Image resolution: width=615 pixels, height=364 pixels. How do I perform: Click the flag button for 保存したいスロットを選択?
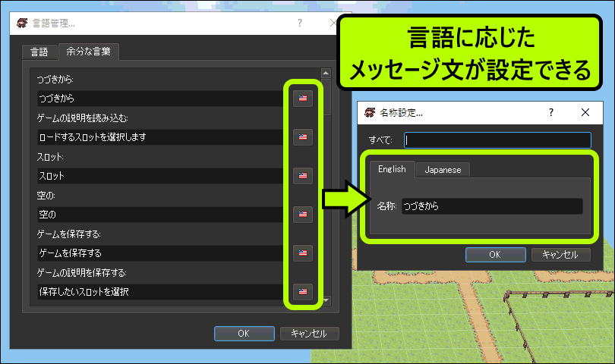(303, 291)
